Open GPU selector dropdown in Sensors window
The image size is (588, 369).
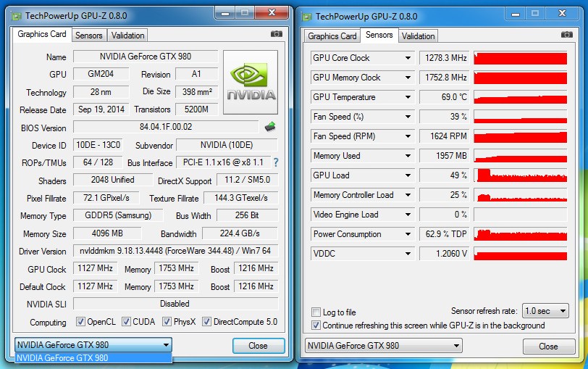tap(384, 345)
